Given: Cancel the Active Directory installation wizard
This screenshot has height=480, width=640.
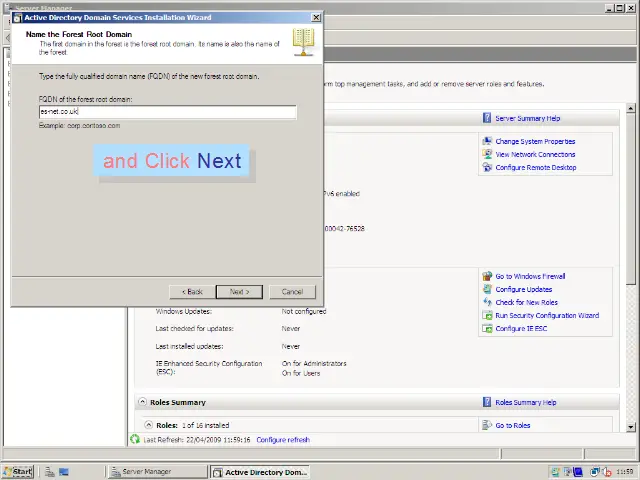Looking at the screenshot, I should [292, 292].
